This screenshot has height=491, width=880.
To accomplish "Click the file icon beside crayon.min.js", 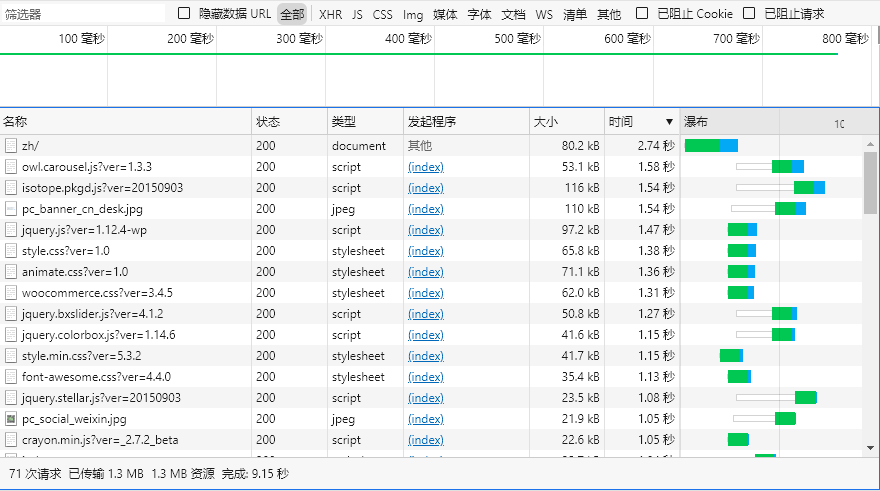I will (11, 439).
